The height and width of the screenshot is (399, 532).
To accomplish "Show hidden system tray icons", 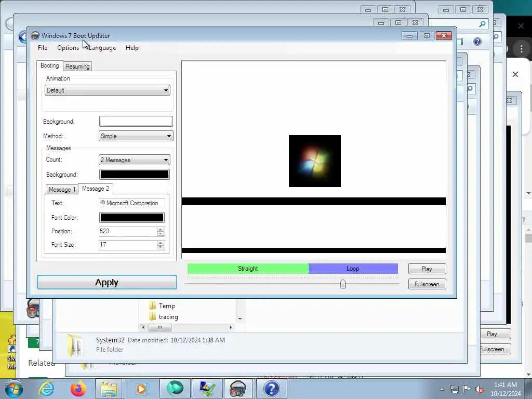I will coord(442,389).
